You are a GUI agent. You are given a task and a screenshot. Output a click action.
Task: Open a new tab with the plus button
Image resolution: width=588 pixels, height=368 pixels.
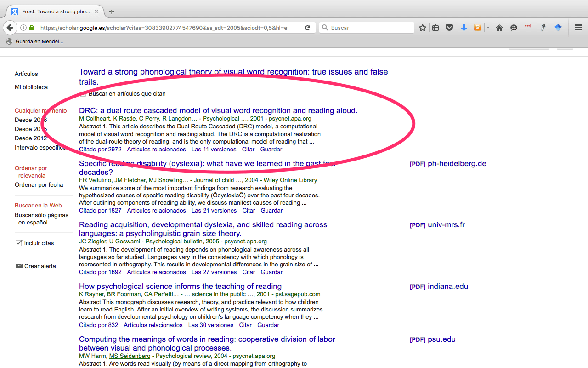coord(112,11)
